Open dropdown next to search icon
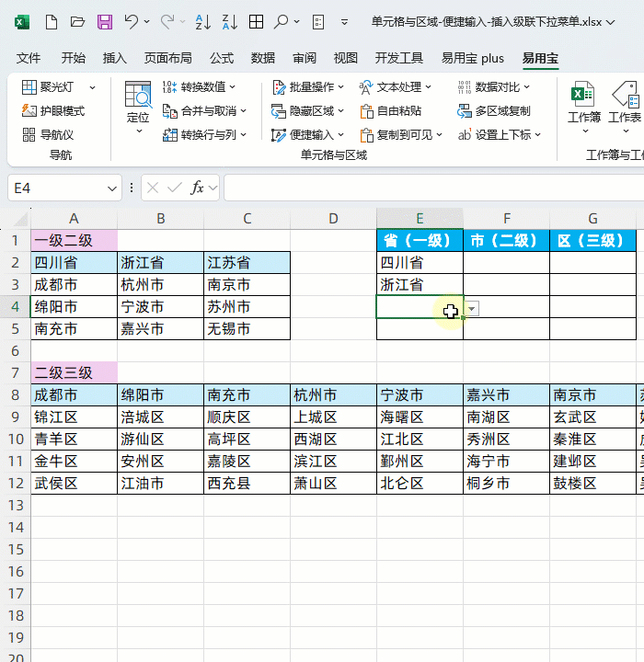Viewport: 644px width, 662px height. point(296,21)
